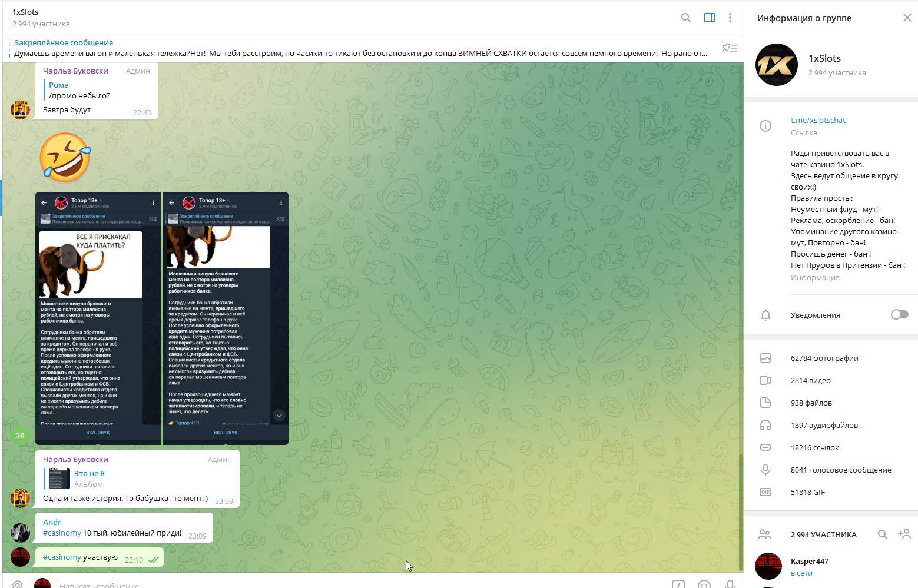This screenshot has height=588, width=918.
Task: Click Kasper447's avatar in the members list
Action: (x=768, y=566)
